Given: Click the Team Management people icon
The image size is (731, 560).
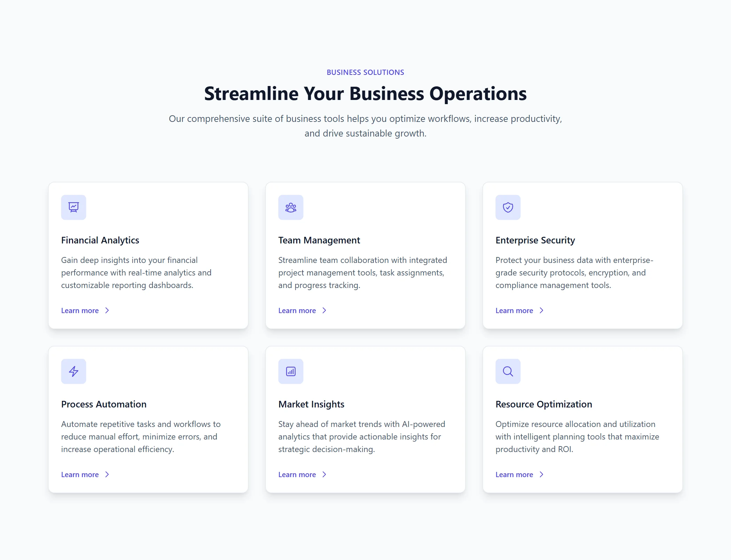Looking at the screenshot, I should click(x=291, y=207).
